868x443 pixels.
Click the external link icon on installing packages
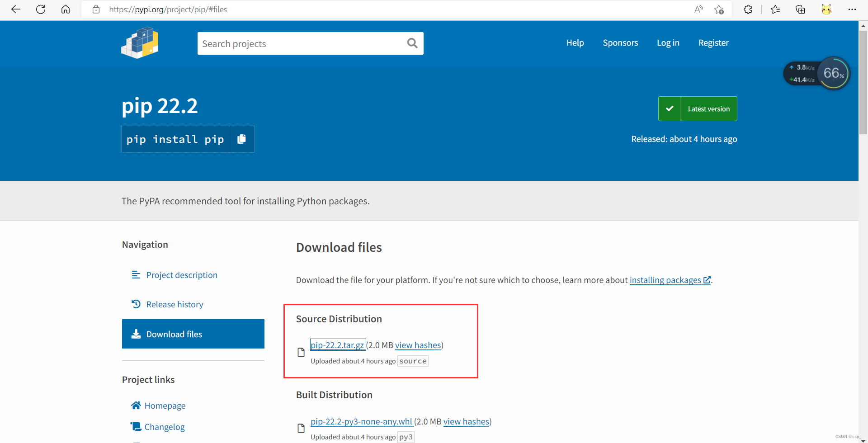click(707, 280)
